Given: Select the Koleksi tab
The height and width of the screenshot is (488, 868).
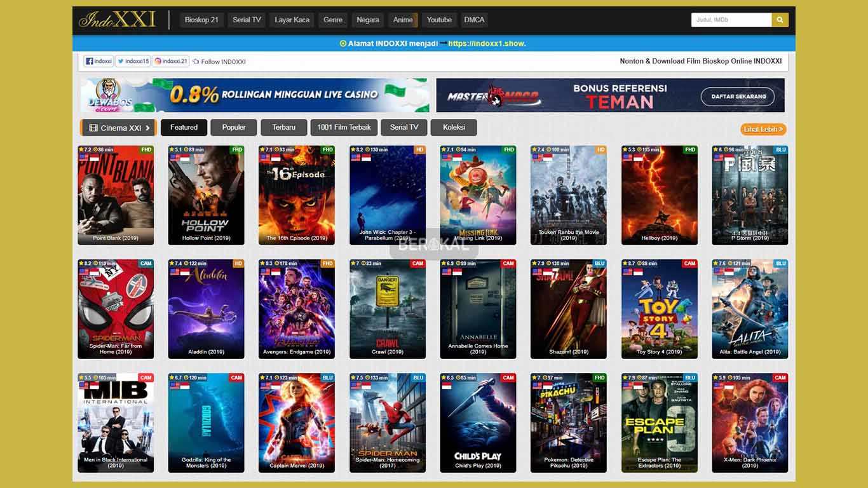Looking at the screenshot, I should [x=454, y=127].
